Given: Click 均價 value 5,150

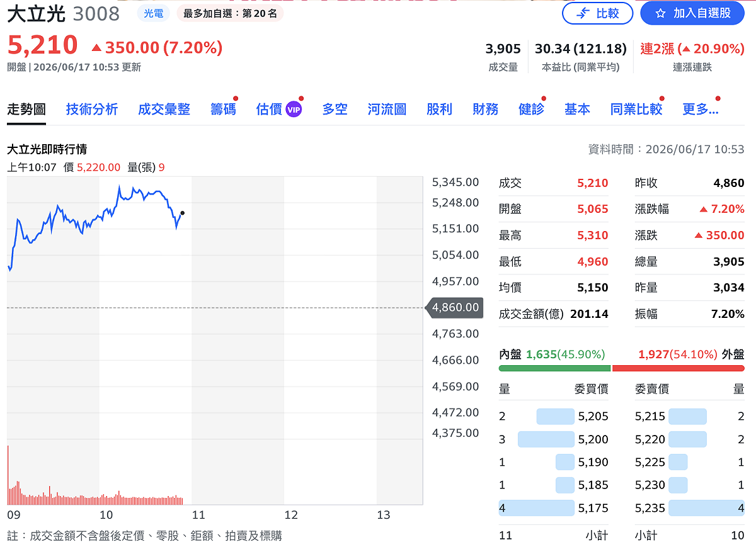Looking at the screenshot, I should pos(593,288).
